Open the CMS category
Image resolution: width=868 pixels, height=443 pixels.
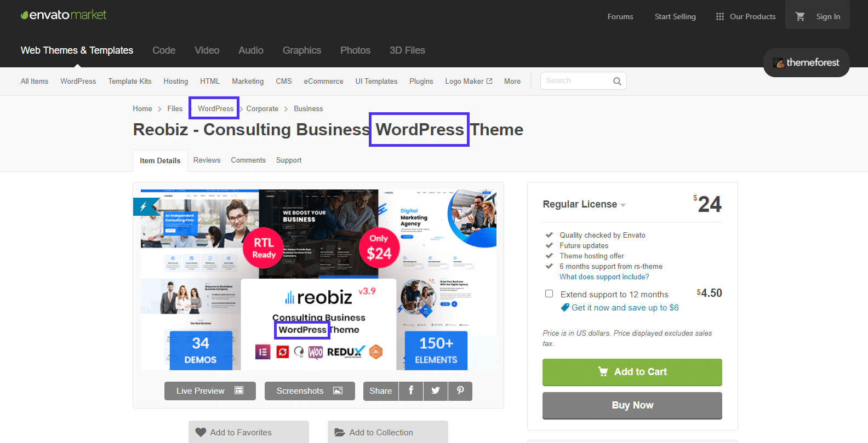coord(284,81)
